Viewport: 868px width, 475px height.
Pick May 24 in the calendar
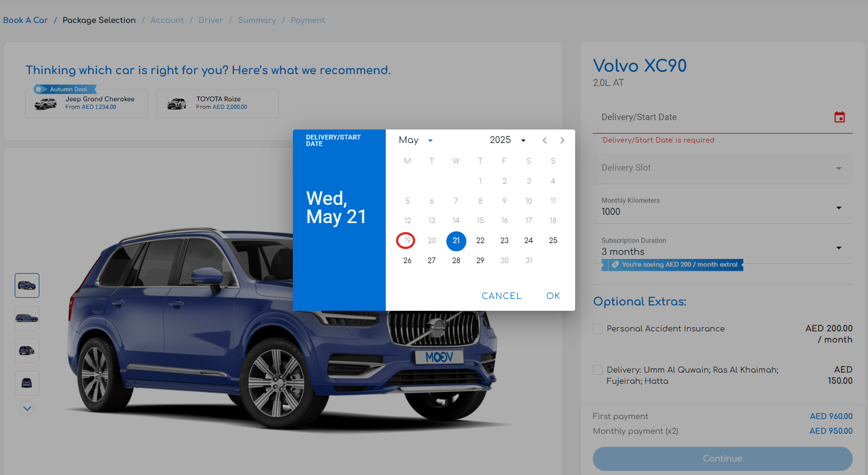tap(529, 241)
